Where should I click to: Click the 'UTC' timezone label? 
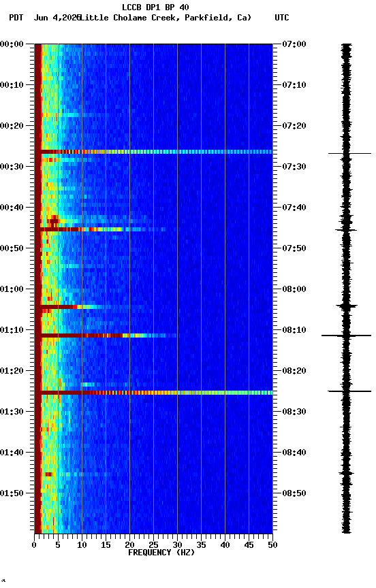pyautogui.click(x=282, y=18)
